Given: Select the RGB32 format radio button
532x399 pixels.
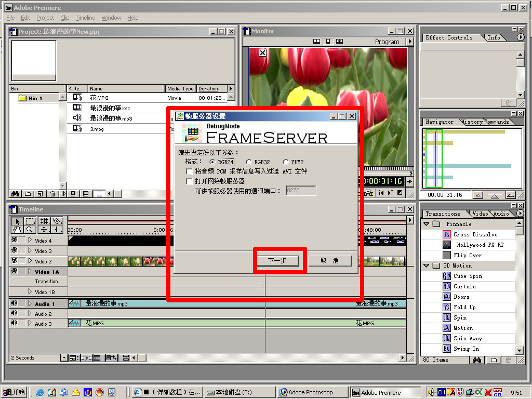Looking at the screenshot, I should coord(249,162).
